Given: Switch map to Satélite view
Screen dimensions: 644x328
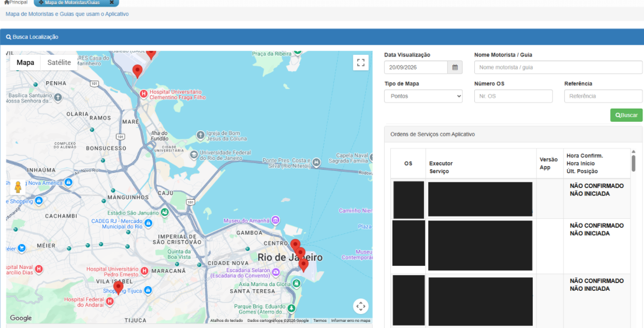Looking at the screenshot, I should pos(59,63).
